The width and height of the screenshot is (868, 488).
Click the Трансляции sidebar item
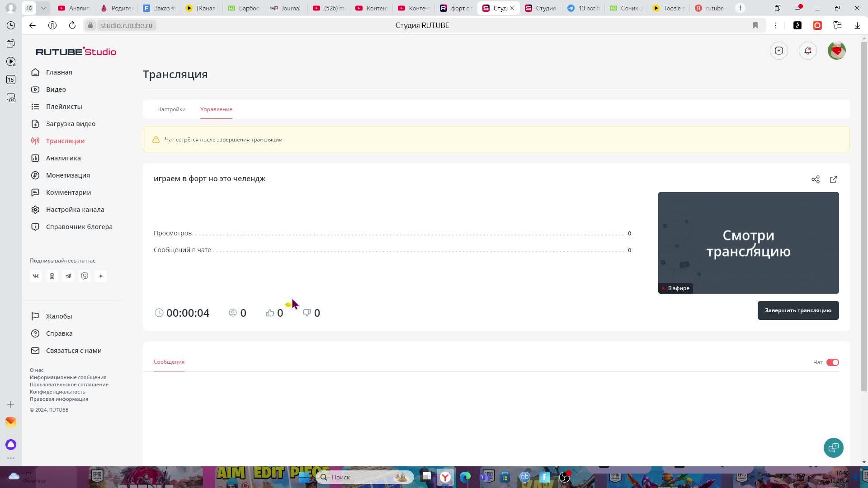(58, 141)
